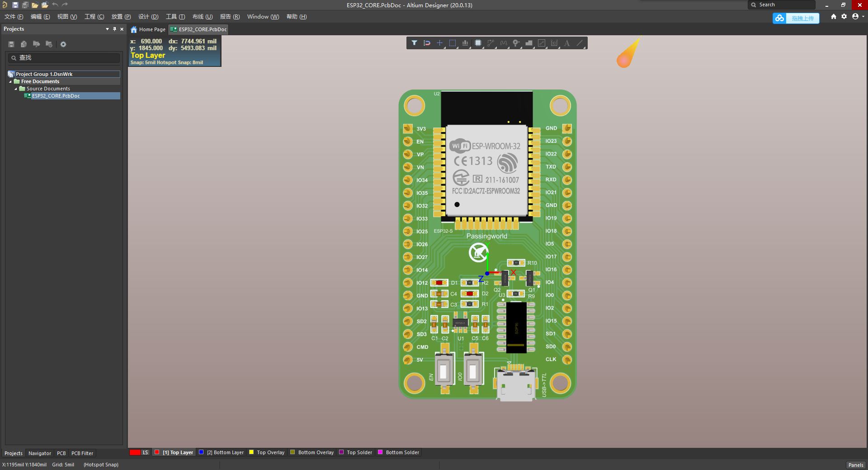Open a document with the yellow folder icon

click(x=35, y=5)
